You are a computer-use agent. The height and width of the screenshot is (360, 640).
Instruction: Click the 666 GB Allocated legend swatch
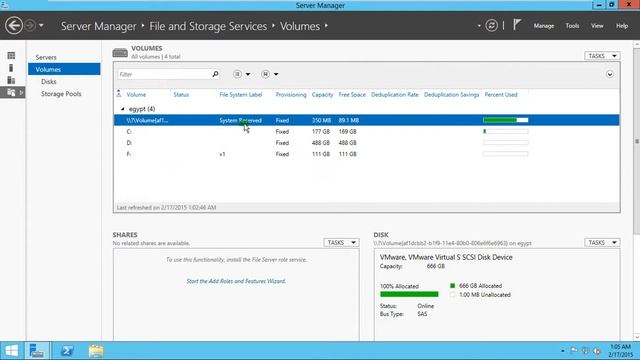pyautogui.click(x=452, y=286)
